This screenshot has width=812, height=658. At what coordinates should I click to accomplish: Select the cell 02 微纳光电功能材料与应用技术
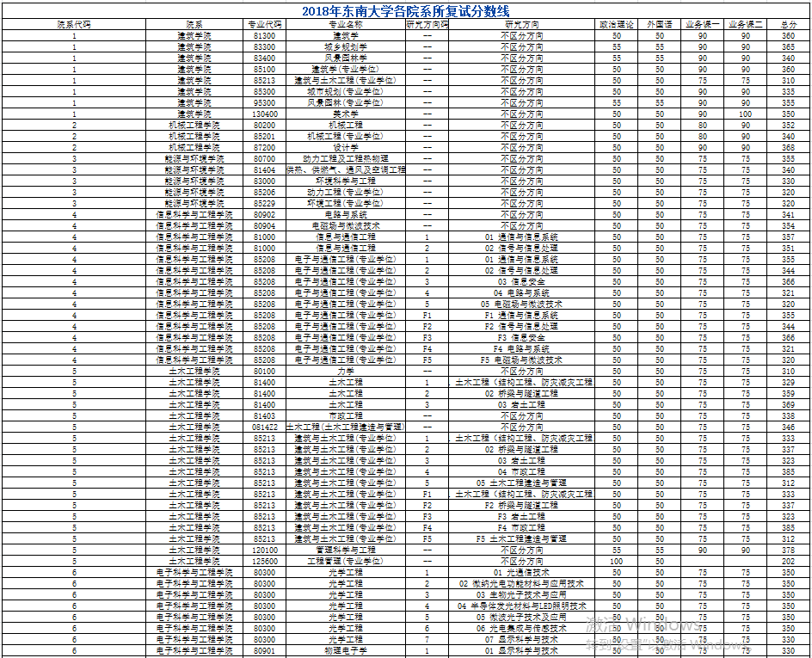(x=521, y=583)
